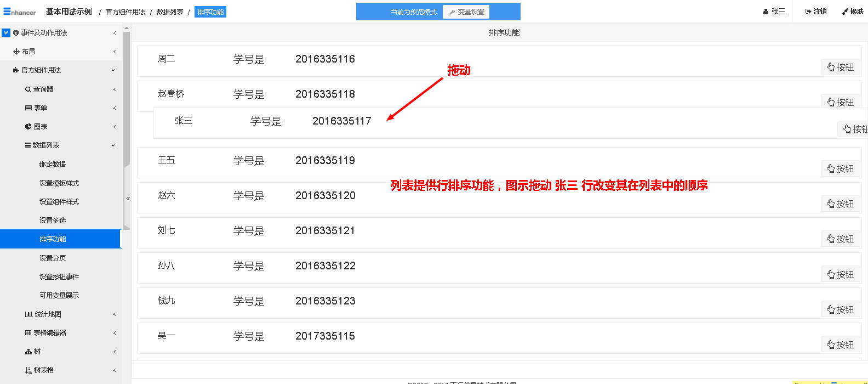Click 注销 to log out
Viewport: 868px width, 384px height.
(x=816, y=12)
